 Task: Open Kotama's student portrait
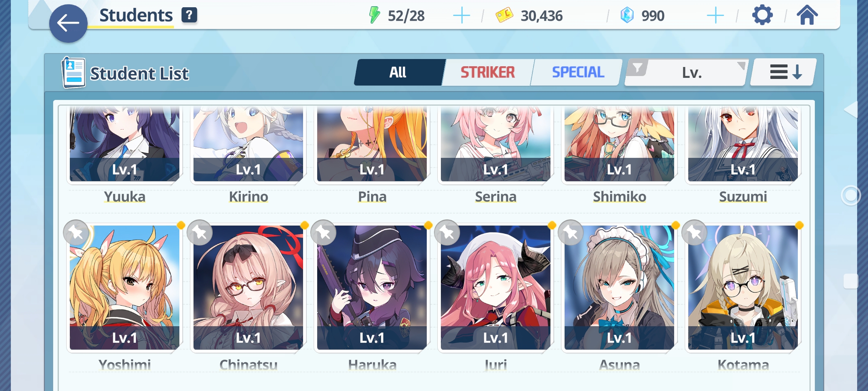[x=743, y=287]
